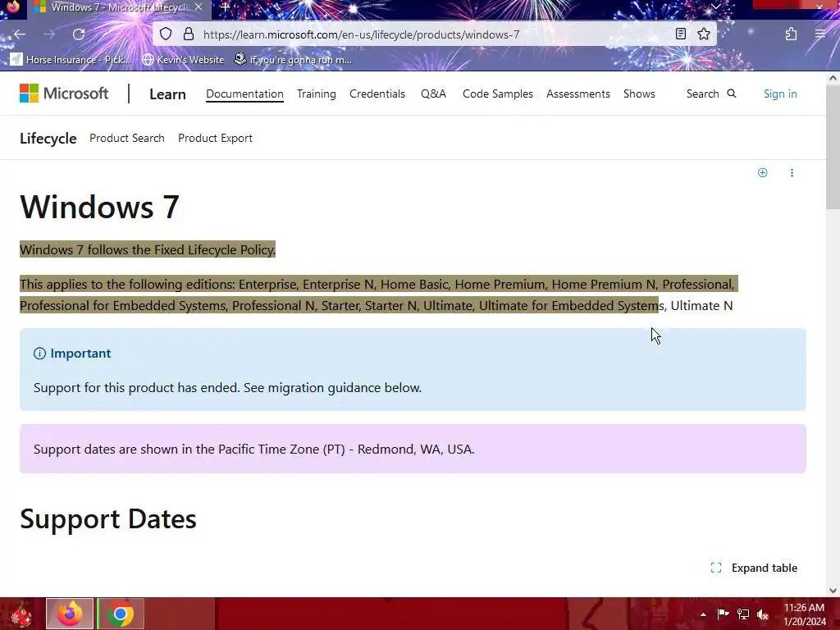Click the "Windows 7" page title
The width and height of the screenshot is (840, 630).
[x=99, y=207]
